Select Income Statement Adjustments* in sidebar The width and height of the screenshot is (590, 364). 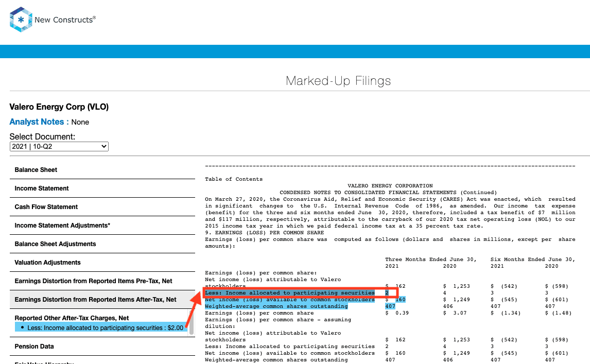(102, 225)
